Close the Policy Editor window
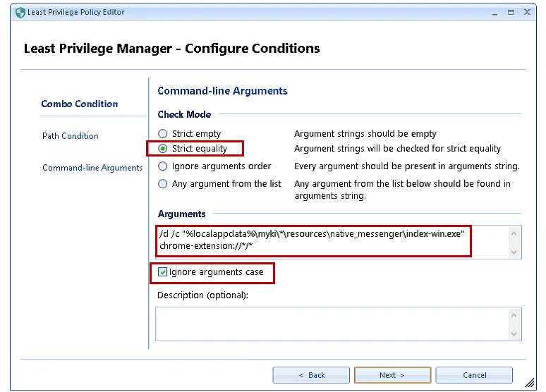 (528, 12)
